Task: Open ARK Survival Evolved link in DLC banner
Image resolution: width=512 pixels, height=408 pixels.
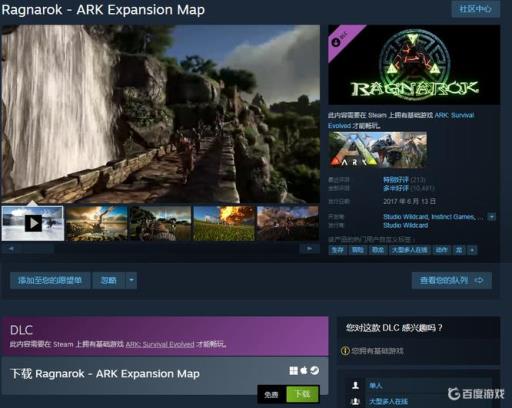Action: [x=160, y=344]
